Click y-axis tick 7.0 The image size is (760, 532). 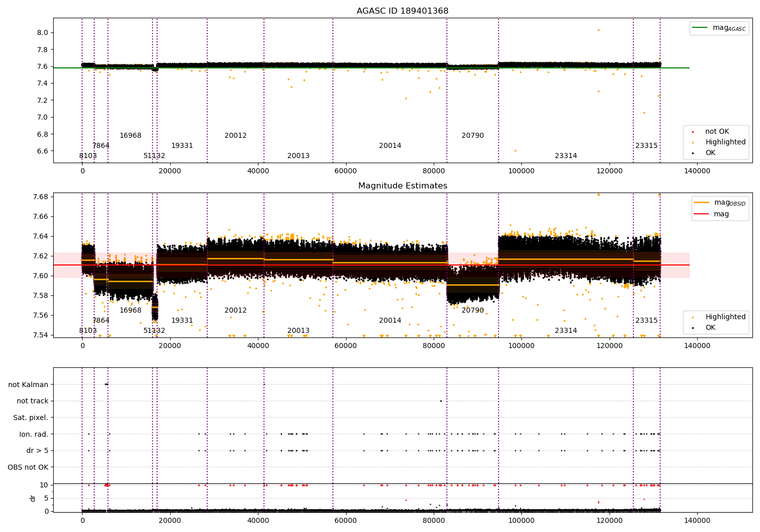pyautogui.click(x=42, y=117)
